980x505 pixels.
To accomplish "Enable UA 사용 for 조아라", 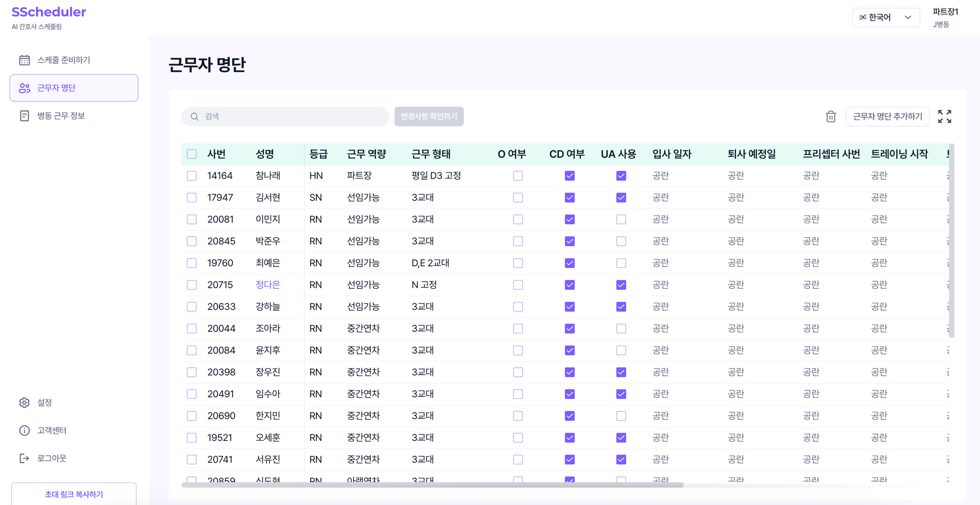I will tap(621, 329).
